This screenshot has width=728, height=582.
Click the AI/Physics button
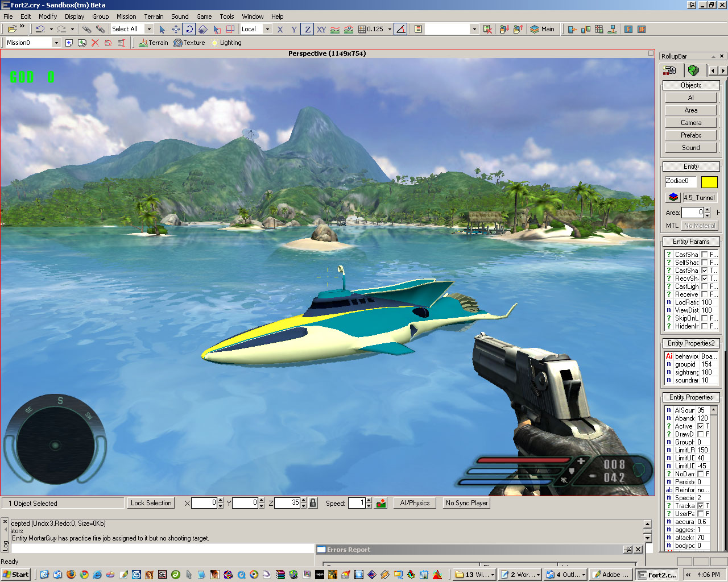(x=415, y=503)
